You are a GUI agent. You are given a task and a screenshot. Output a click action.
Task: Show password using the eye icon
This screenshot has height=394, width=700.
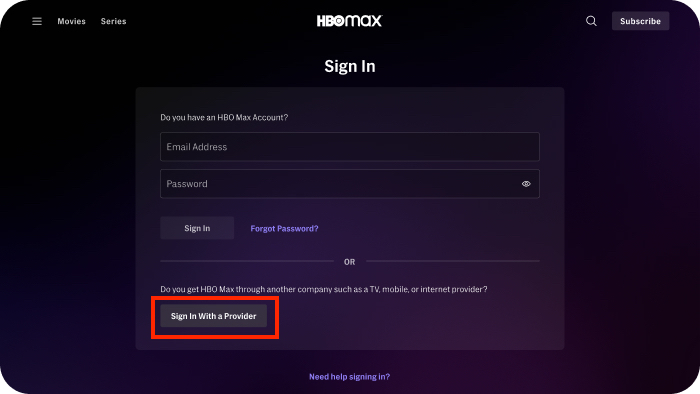[526, 184]
